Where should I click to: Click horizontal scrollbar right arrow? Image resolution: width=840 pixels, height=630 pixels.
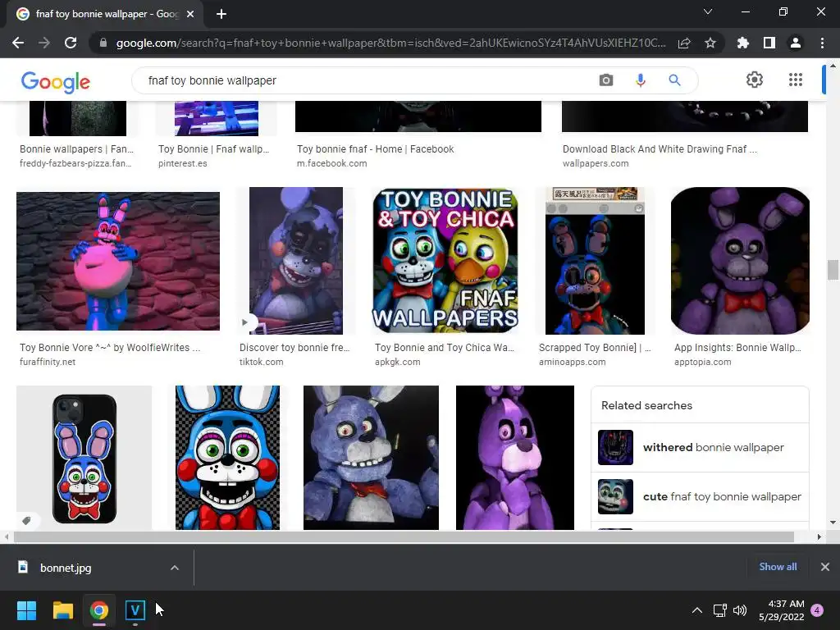click(x=819, y=536)
